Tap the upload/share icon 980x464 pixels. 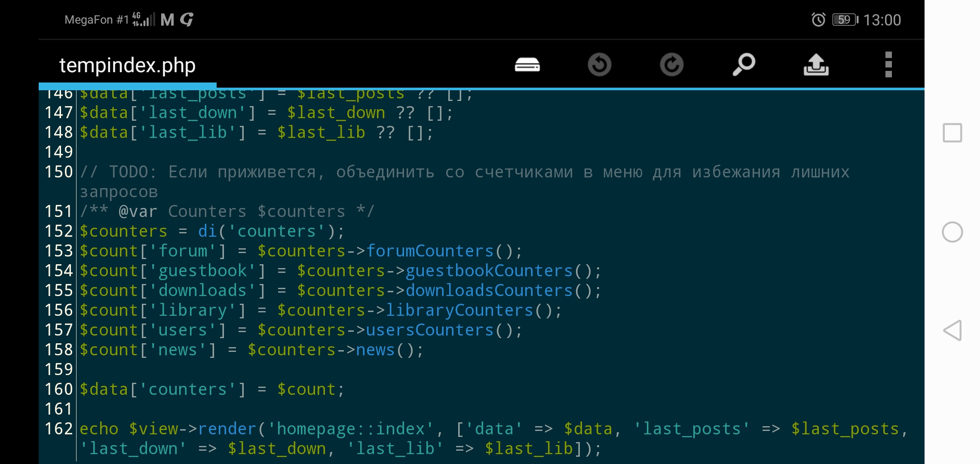click(x=816, y=65)
